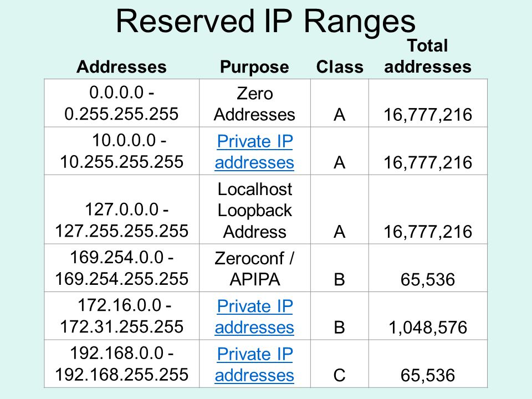Click the 172.16.0.0 - 172.31.255.255 cell
Image resolution: width=532 pixels, height=399 pixels.
point(121,316)
